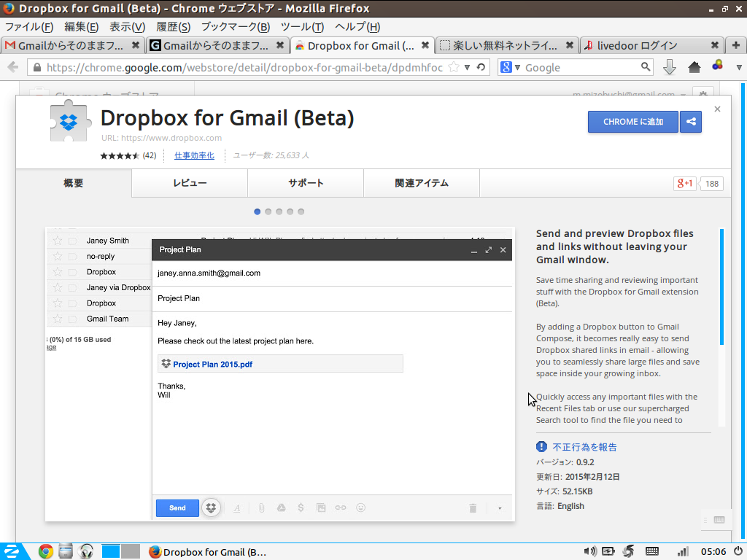Switch to the 関連アイテム tab
Screen dimensions: 747x560
[x=422, y=183]
